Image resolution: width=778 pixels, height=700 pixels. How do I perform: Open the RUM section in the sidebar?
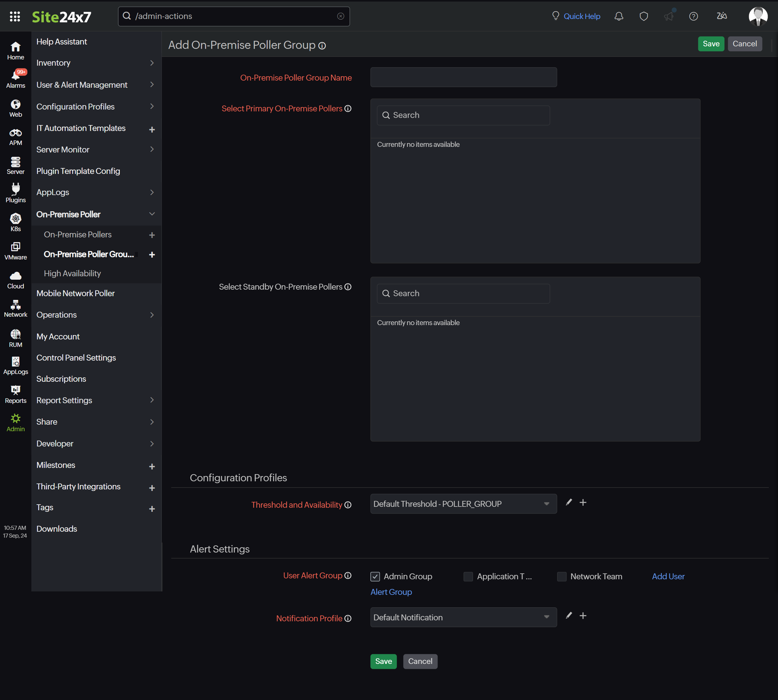click(x=15, y=337)
